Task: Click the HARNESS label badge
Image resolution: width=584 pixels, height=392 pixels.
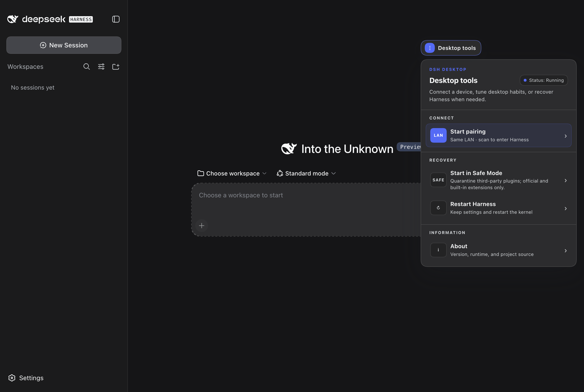Action: point(81,20)
